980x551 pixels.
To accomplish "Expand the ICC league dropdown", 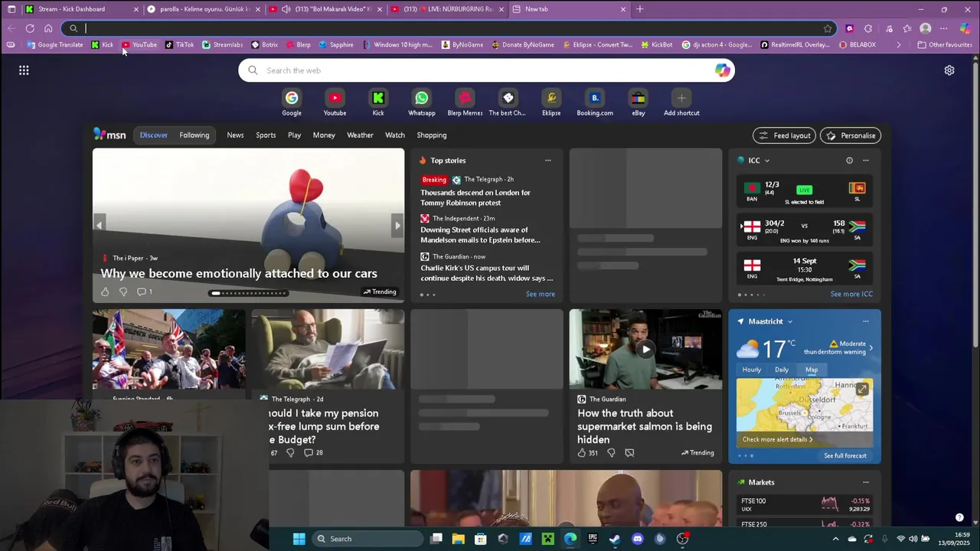I will tap(766, 161).
